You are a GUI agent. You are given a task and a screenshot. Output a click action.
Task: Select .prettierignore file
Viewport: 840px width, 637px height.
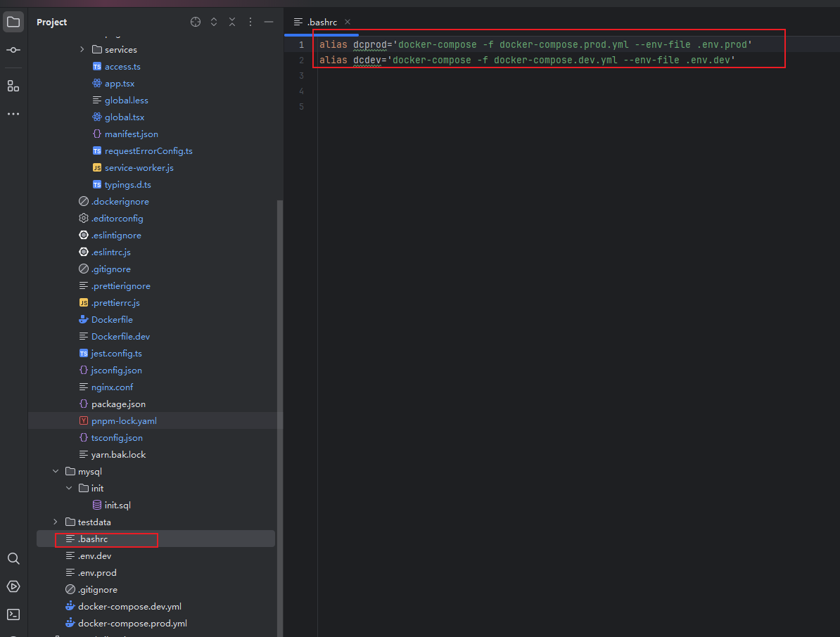coord(120,286)
